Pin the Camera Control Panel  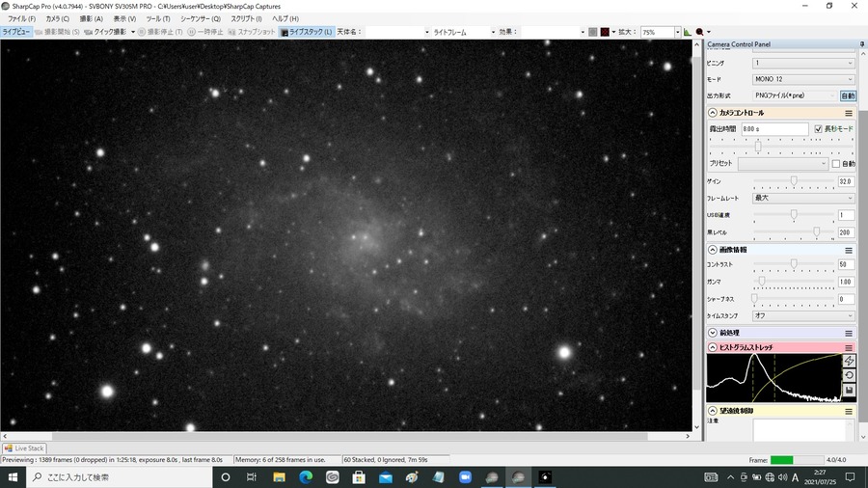click(862, 43)
